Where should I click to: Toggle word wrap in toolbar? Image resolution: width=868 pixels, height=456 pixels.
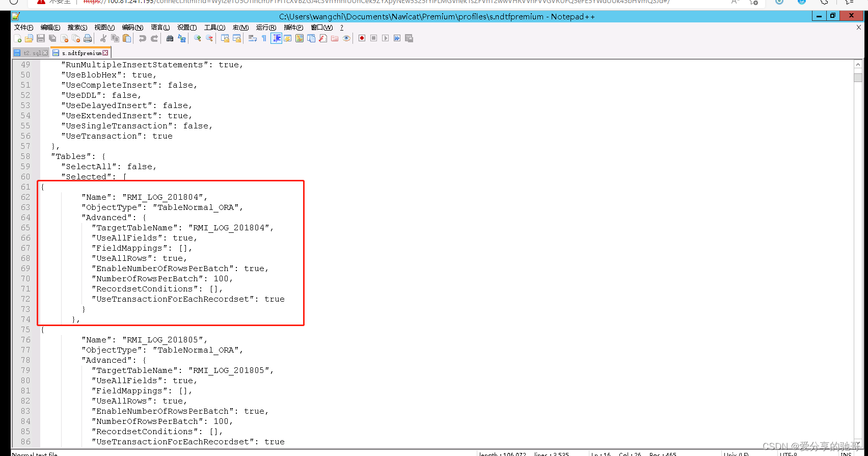point(253,38)
